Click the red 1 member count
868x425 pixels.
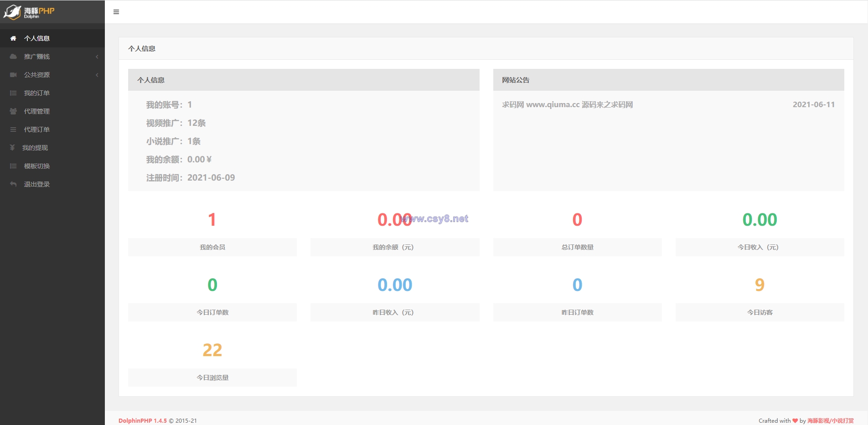[x=212, y=220]
